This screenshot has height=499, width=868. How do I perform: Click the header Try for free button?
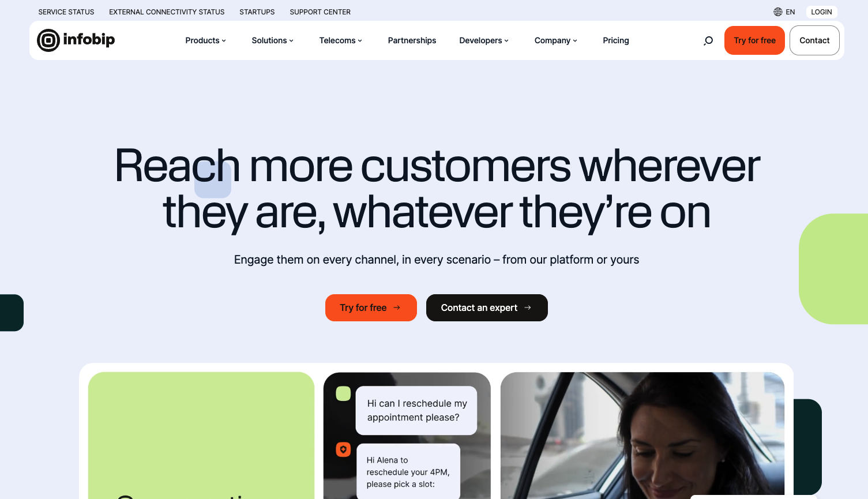[754, 40]
